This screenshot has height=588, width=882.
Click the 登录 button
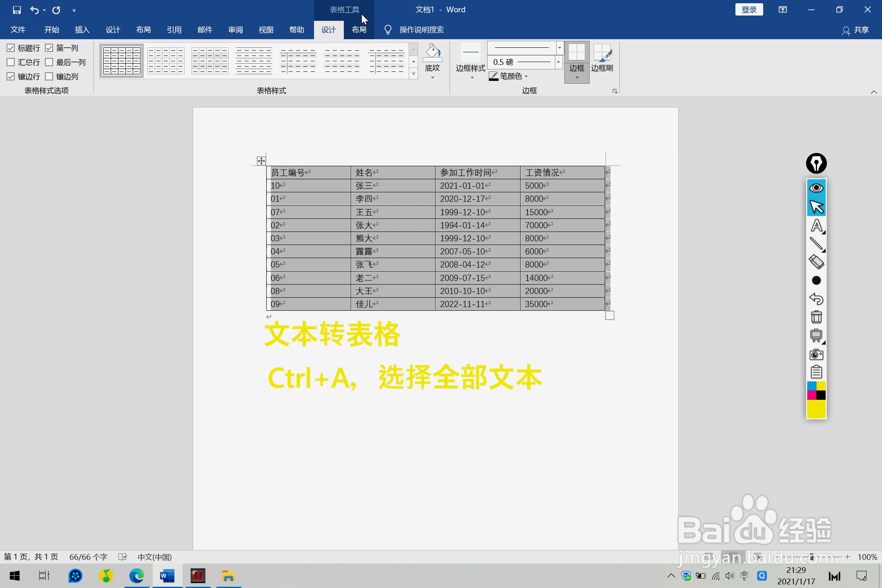[x=749, y=9]
